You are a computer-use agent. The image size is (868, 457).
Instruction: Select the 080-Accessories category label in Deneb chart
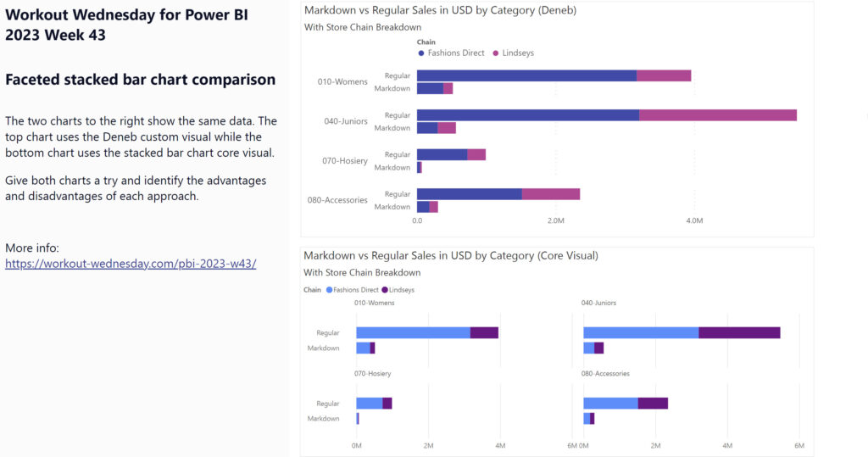pos(337,200)
